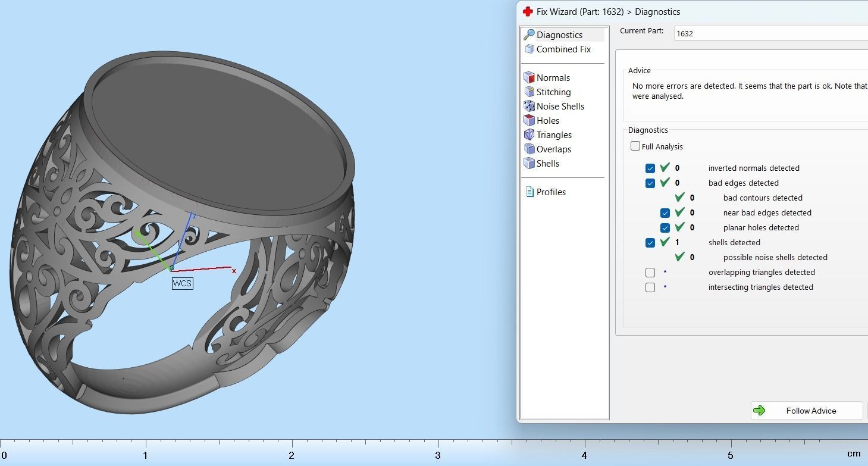Click the green Y axis arrow of WCS
The image size is (868, 466).
[x=153, y=250]
